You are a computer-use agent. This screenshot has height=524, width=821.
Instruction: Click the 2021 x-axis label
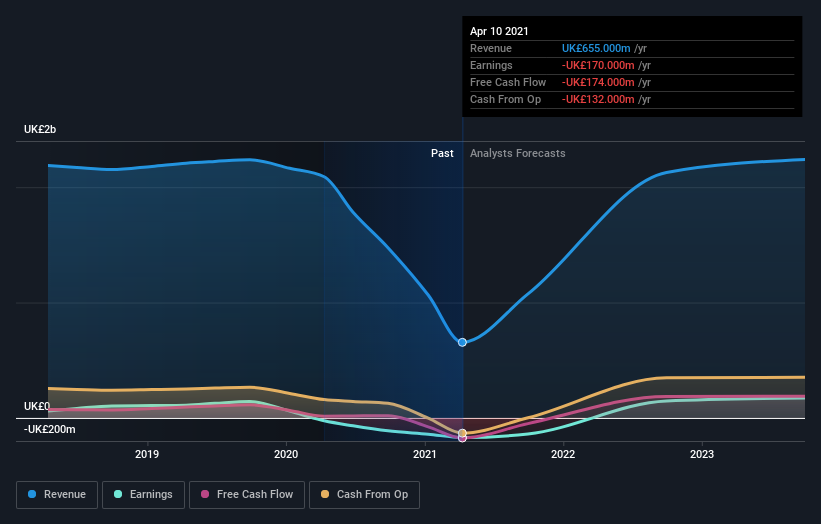coord(425,454)
